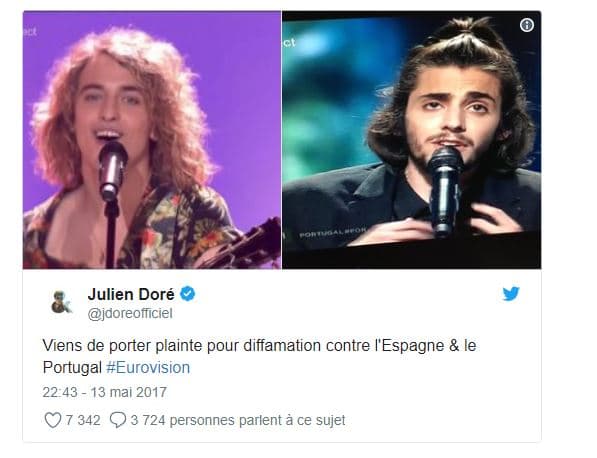Click the Julien Doré display name
Viewport: 597px width, 458px height.
click(131, 294)
